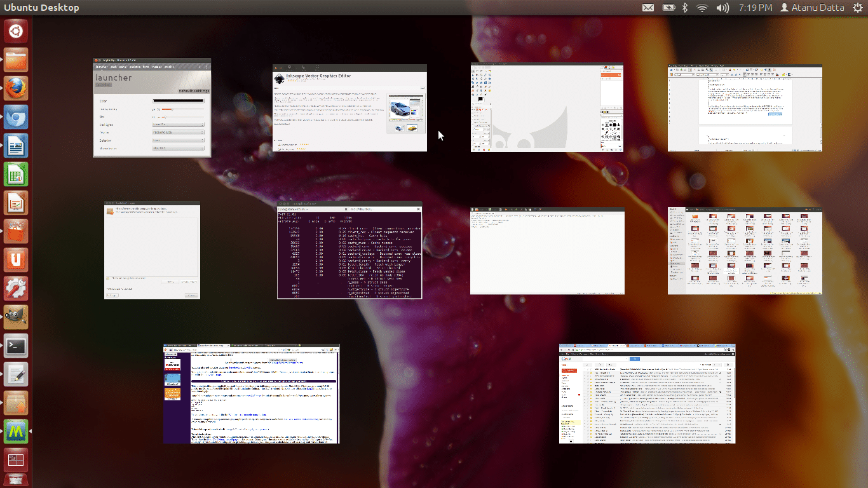Select the MyUnity launcher settings window
Viewport: 868px width, 488px height.
152,108
